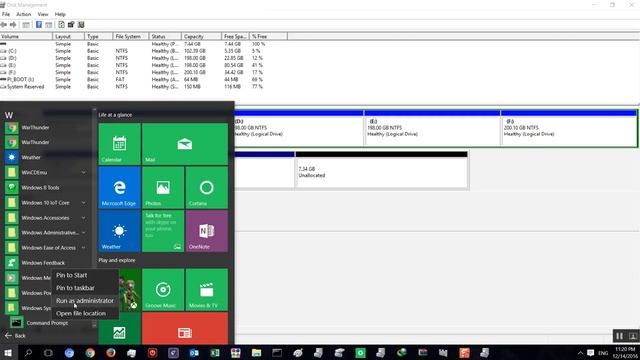640x360 pixels.
Task: Select Open file location
Action: 81,313
